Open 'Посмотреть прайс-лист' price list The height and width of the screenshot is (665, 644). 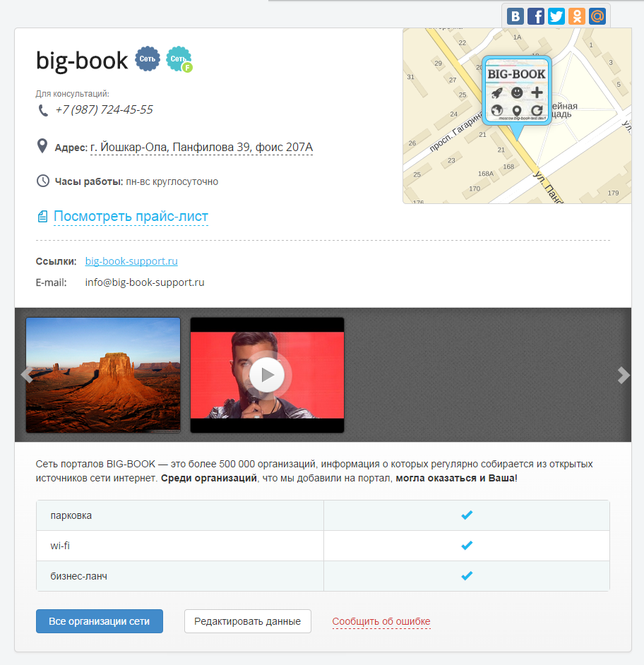131,217
